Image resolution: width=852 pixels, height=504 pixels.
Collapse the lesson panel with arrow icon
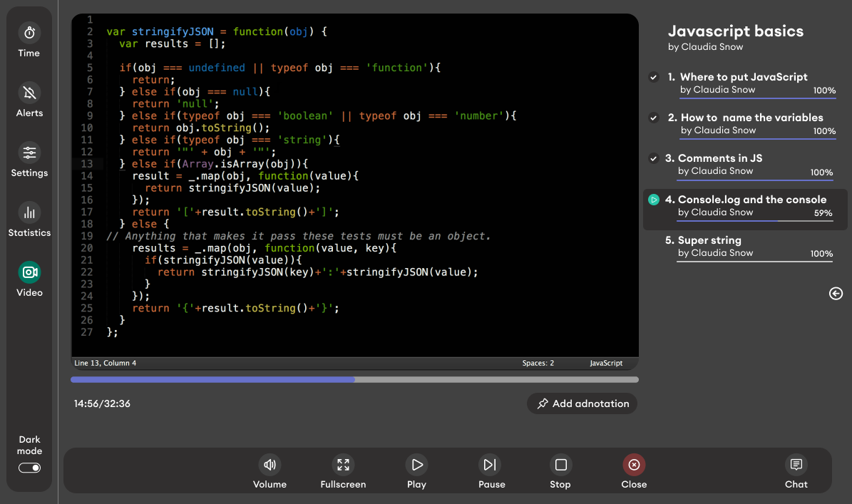click(x=836, y=294)
